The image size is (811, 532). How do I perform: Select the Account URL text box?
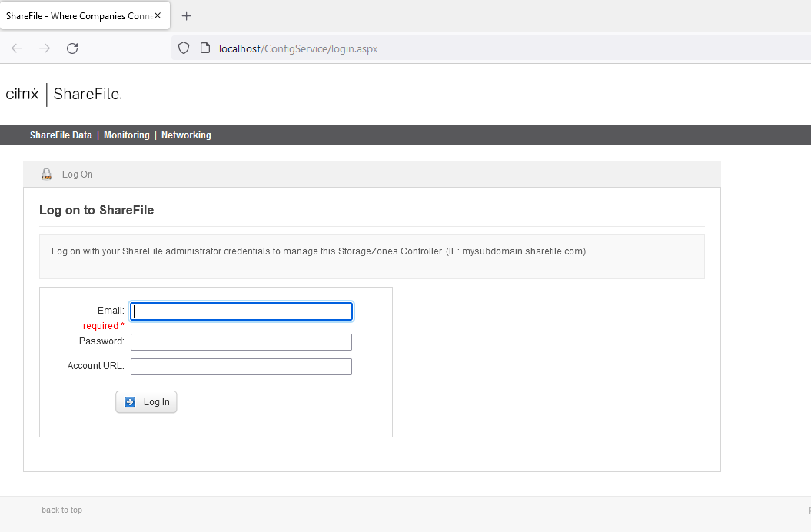point(241,367)
